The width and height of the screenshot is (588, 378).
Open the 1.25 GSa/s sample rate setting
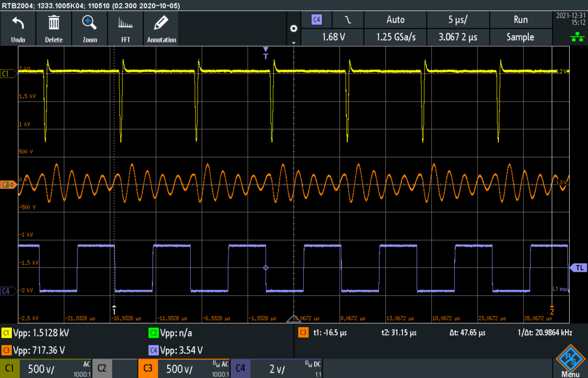click(395, 37)
